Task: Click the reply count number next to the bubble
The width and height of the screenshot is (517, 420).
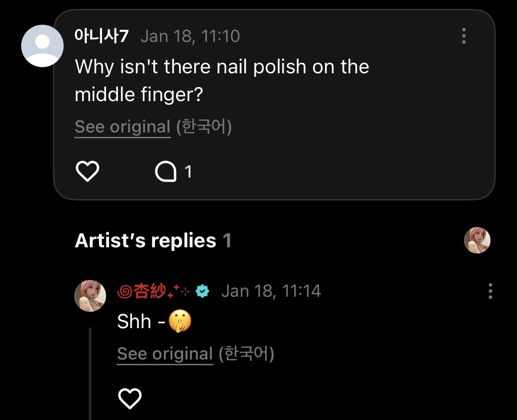Action: (188, 172)
